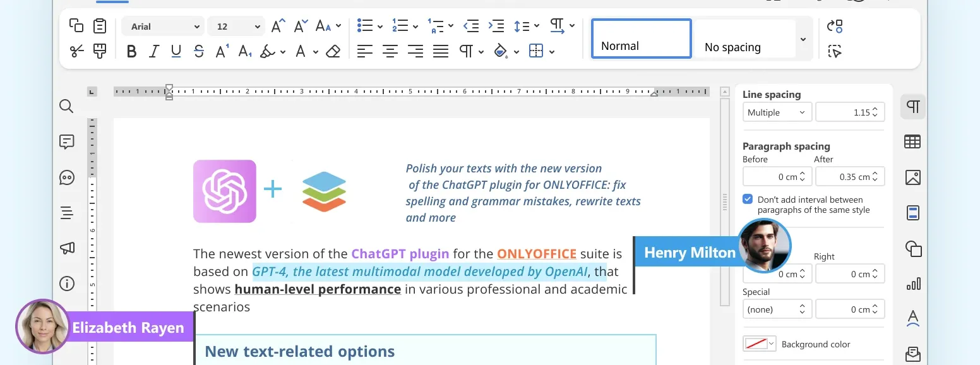Toggle bold formatting
This screenshot has height=365, width=980.
pyautogui.click(x=131, y=52)
